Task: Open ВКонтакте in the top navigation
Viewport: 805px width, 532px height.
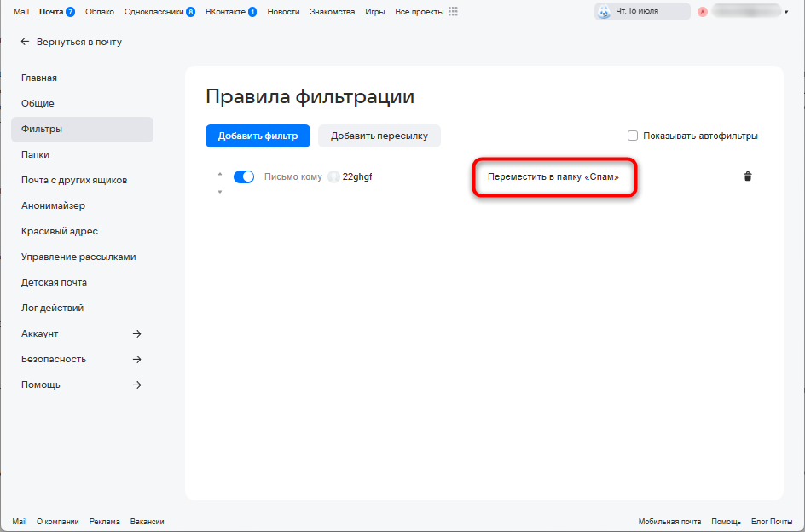Action: [x=225, y=11]
